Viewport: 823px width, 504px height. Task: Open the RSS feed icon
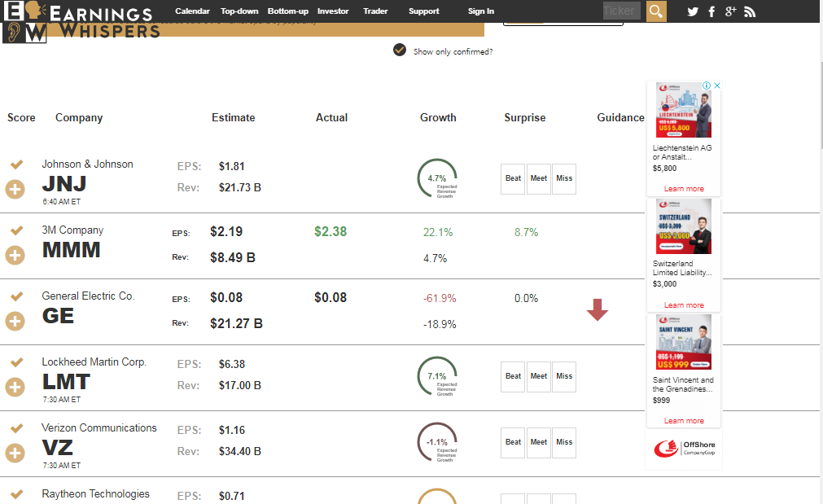coord(750,11)
